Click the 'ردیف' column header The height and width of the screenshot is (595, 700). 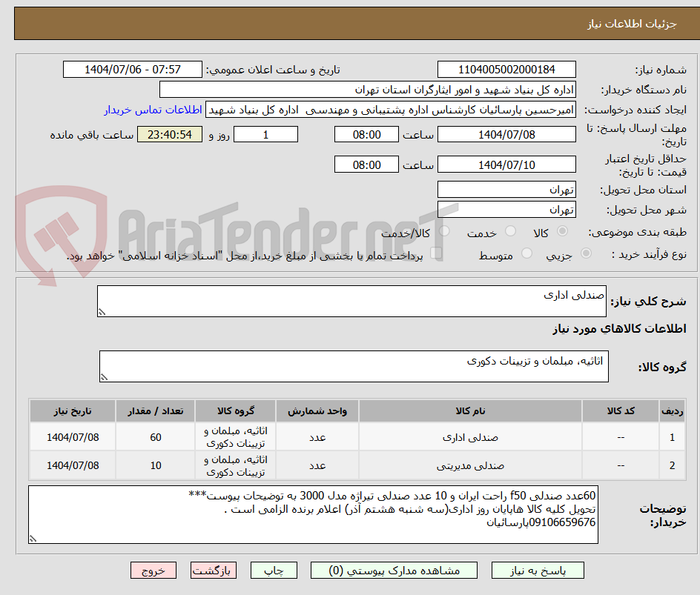[x=673, y=410]
